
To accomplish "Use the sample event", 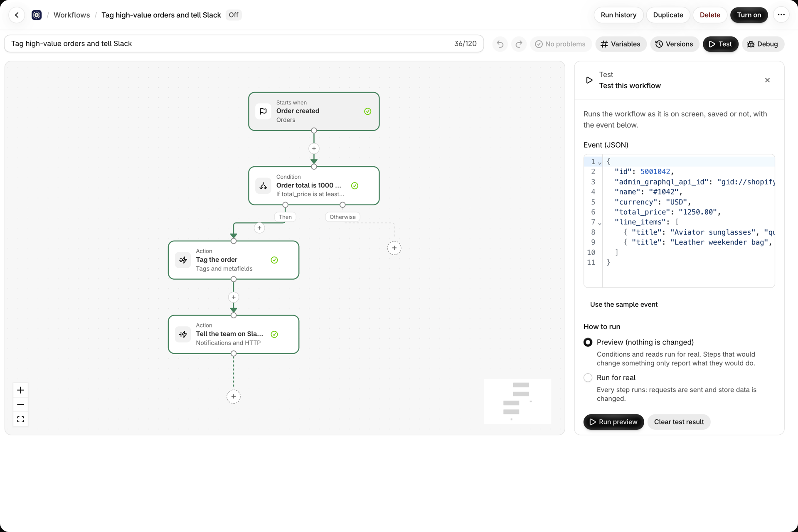I will pos(623,304).
